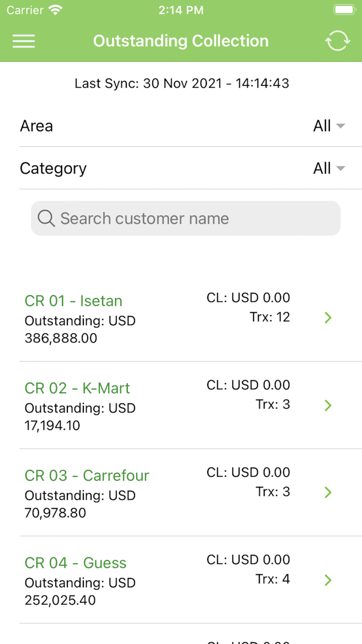Tap the search magnifier icon
This screenshot has width=362, height=644.
tap(46, 218)
